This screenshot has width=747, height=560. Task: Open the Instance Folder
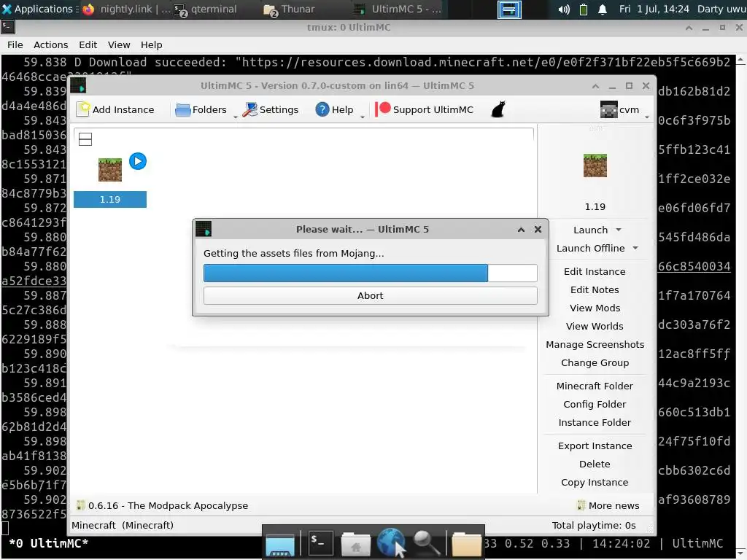pos(595,422)
